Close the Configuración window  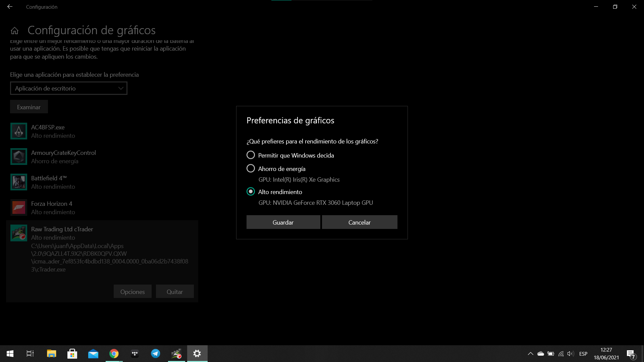(x=634, y=7)
